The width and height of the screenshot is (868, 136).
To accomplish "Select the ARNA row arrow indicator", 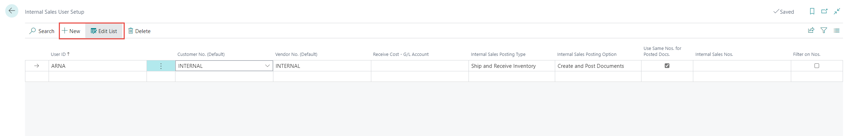I will coord(37,66).
